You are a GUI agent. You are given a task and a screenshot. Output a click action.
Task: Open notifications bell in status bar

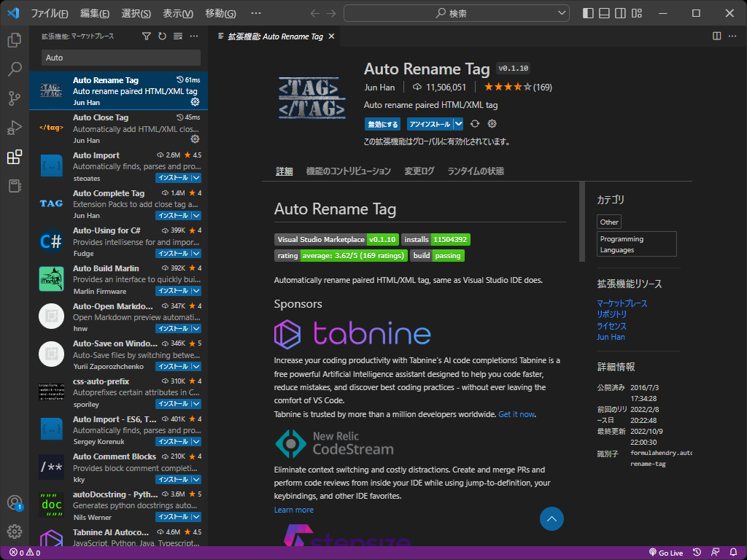[x=733, y=553]
